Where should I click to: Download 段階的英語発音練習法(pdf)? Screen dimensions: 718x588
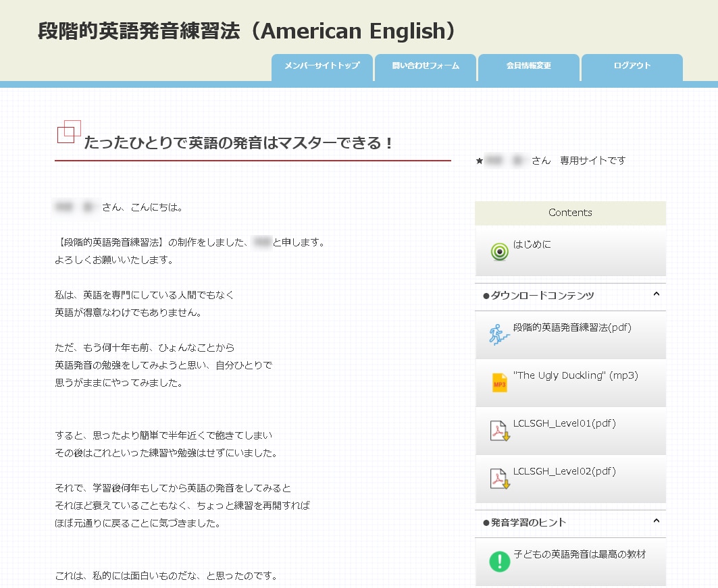click(x=572, y=327)
